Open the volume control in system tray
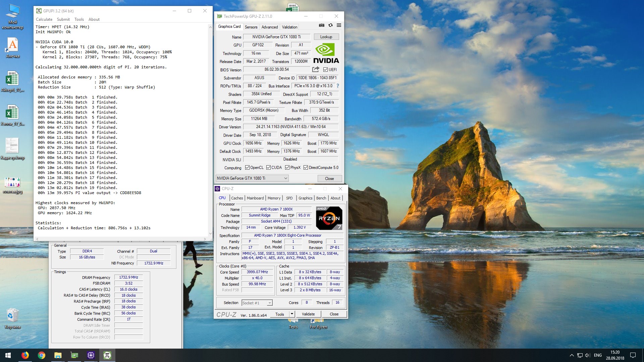Image resolution: width=644 pixels, height=362 pixels. pos(587,355)
